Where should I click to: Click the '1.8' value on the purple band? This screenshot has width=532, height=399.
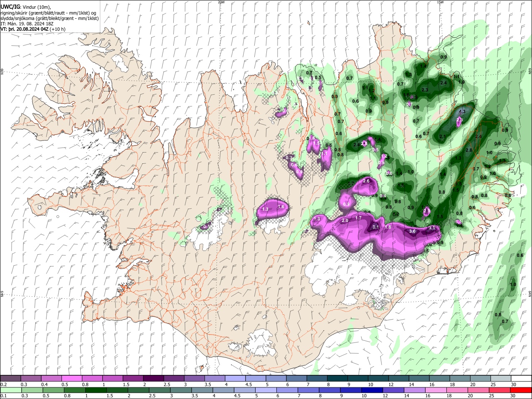point(388,227)
